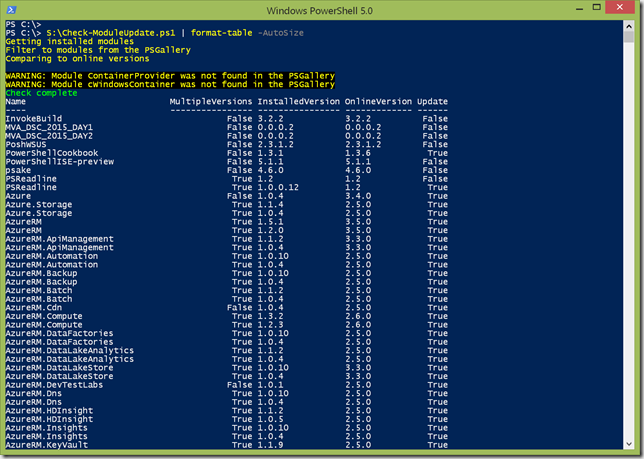
Task: Click installed version '1.0.0.12' of PSReadline
Action: pyautogui.click(x=278, y=188)
